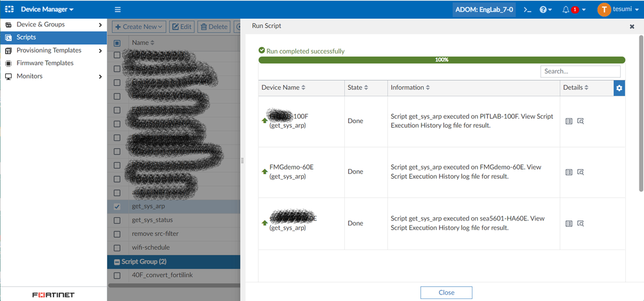Open script details icon for FMGdemo-60E row
The image size is (644, 301).
click(569, 172)
